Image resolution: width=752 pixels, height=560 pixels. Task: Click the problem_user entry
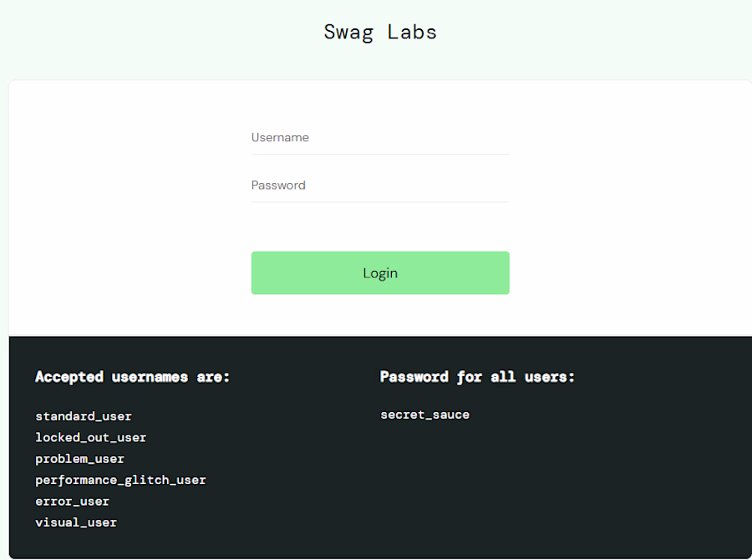coord(79,459)
